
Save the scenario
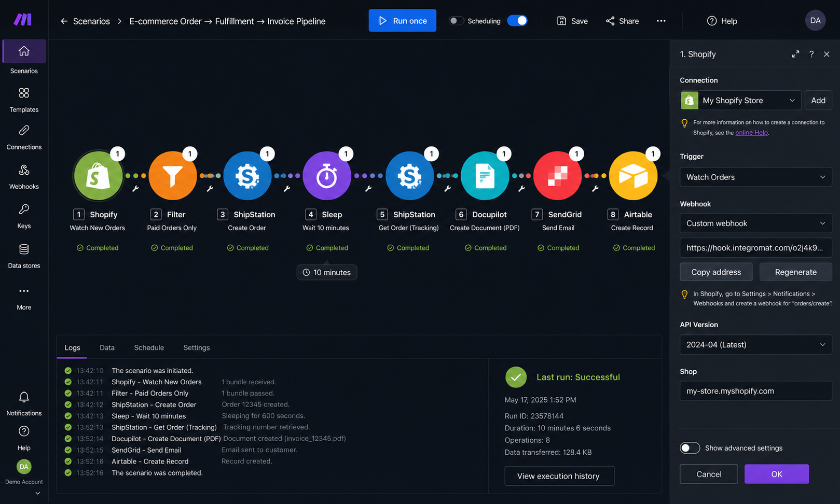572,21
